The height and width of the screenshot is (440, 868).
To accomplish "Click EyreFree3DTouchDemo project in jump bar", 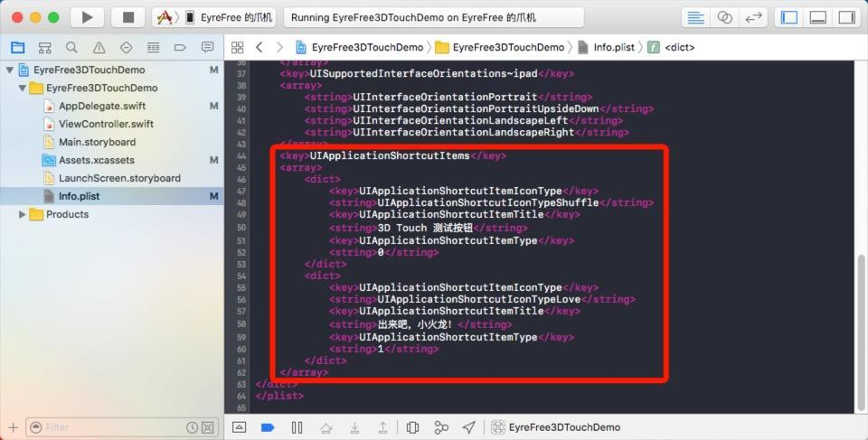I will (359, 48).
